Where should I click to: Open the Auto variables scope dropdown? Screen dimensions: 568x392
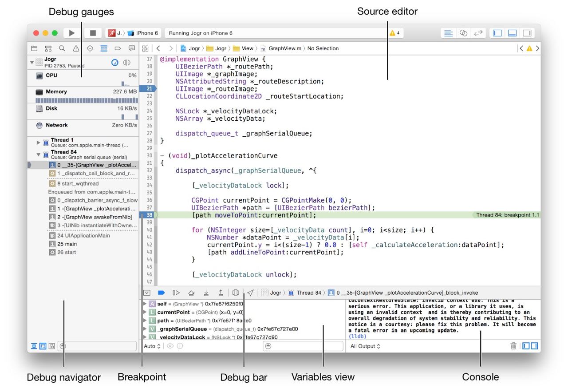pyautogui.click(x=152, y=346)
